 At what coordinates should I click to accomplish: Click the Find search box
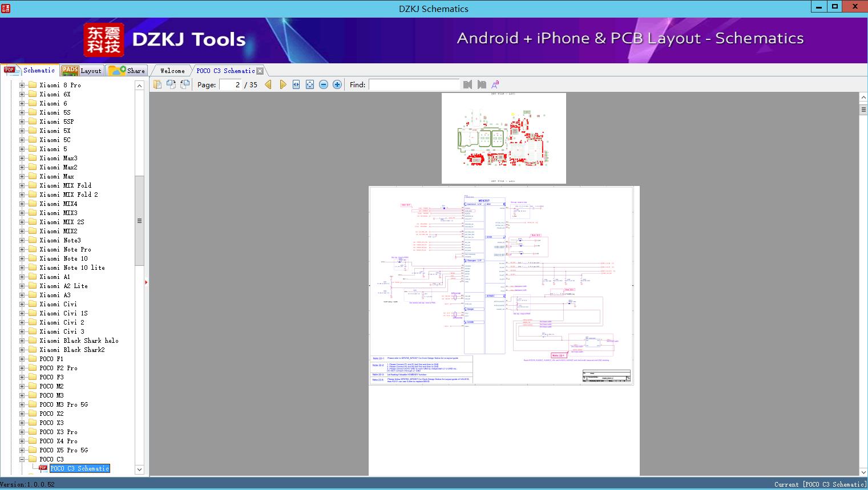414,84
